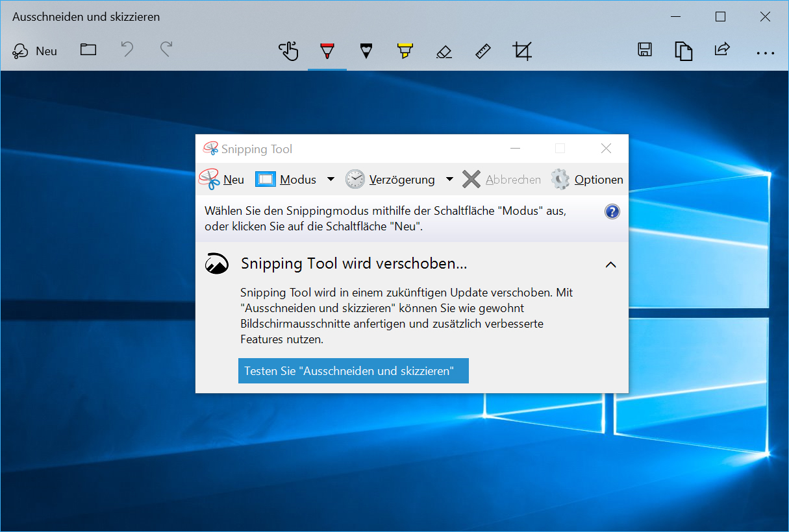Activate the image crop tool
Viewport: 789px width, 532px height.
click(522, 51)
